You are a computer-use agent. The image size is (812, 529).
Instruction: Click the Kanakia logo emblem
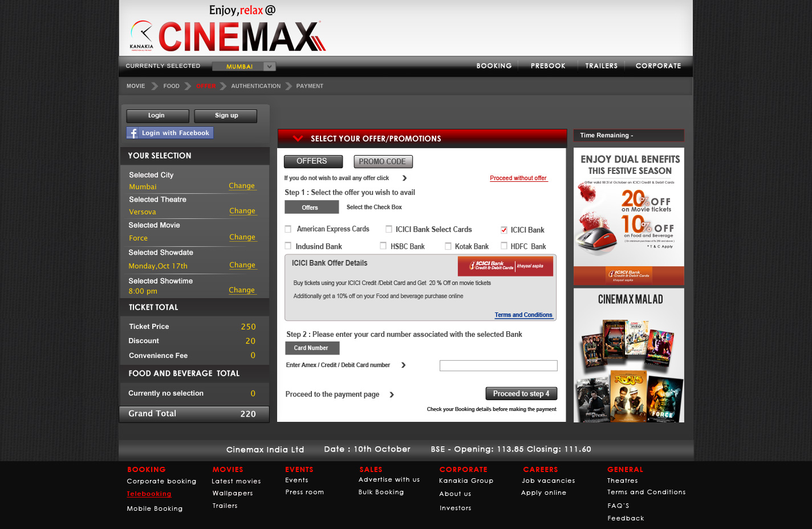point(141,35)
